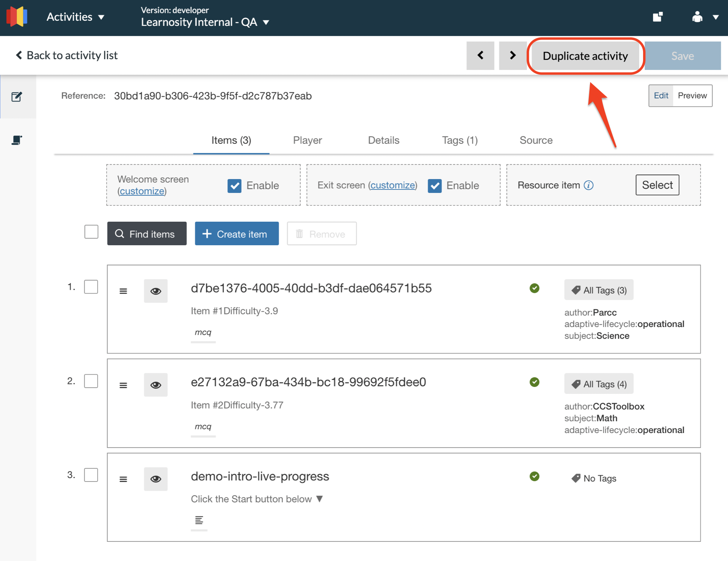Grab the reorder handle of item e27132a9
Viewport: 728px width, 561px height.
point(123,385)
